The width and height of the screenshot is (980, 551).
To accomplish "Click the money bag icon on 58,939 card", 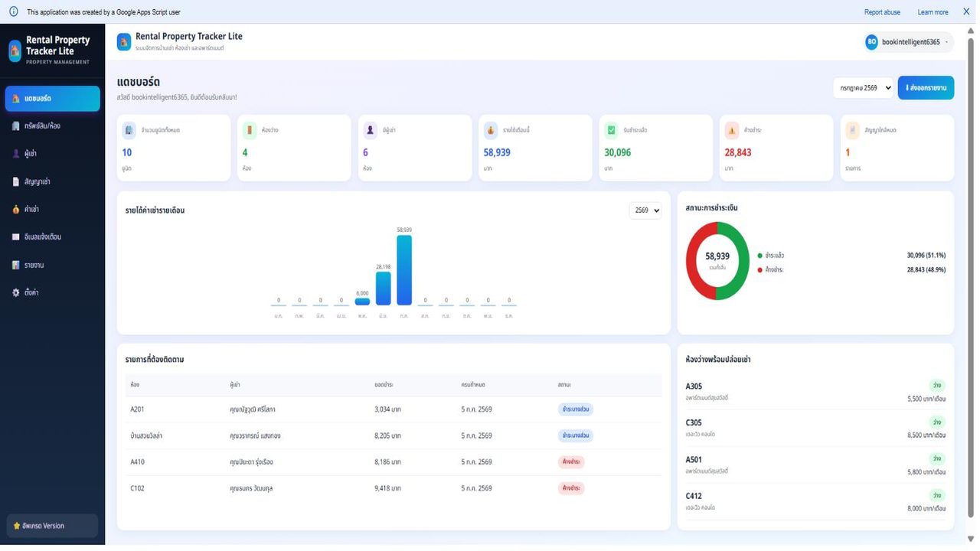I will coord(491,130).
